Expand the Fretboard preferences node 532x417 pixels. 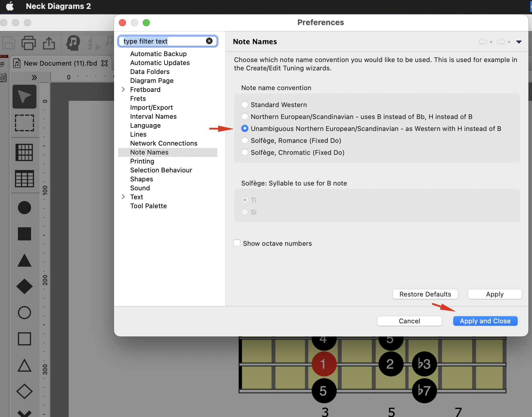point(123,89)
